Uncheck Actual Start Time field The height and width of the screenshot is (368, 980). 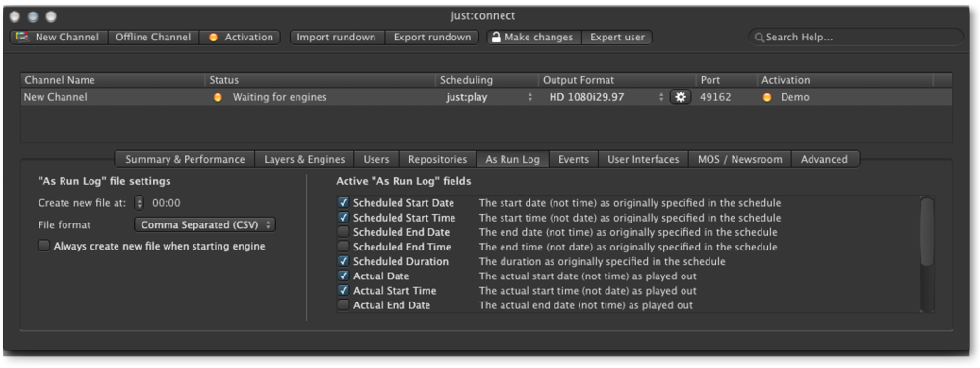tap(343, 290)
